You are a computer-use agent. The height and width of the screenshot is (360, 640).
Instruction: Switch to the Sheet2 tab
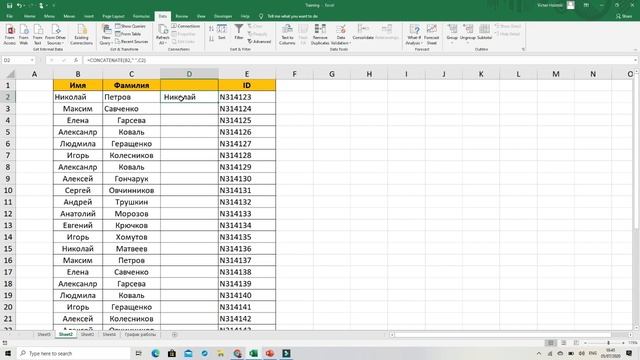pos(66,334)
